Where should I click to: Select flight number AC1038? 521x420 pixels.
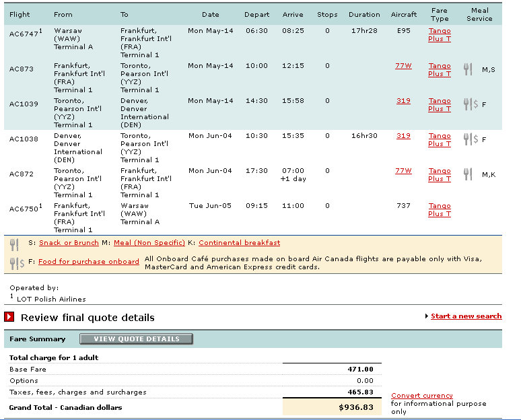(x=24, y=139)
